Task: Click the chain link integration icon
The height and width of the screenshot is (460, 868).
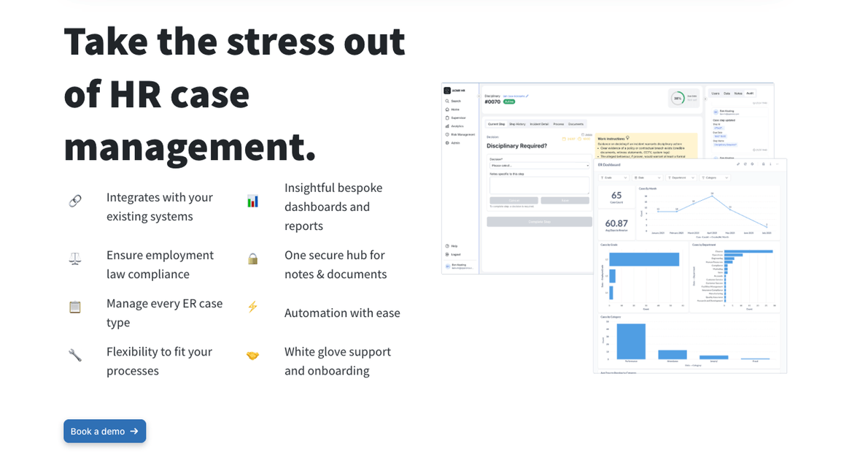Action: [75, 201]
